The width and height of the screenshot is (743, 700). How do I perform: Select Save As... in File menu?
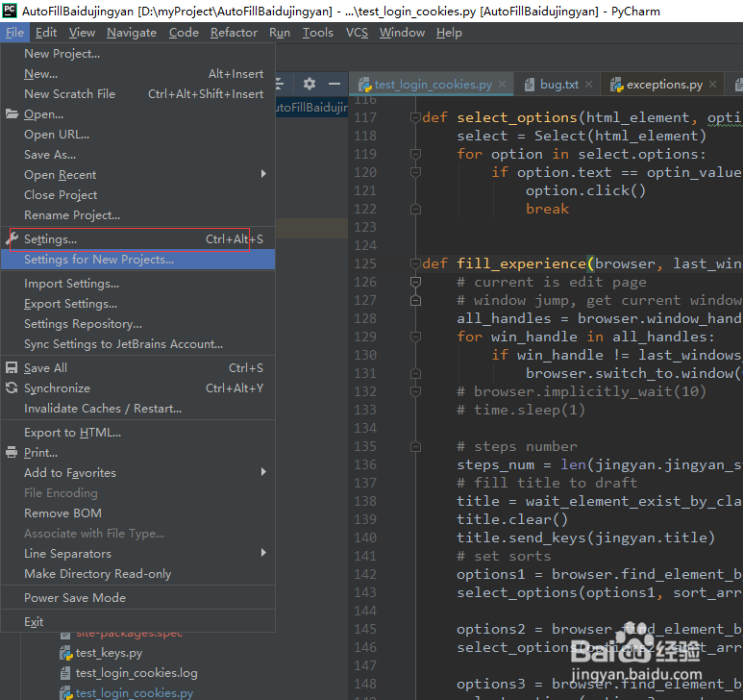pyautogui.click(x=137, y=155)
